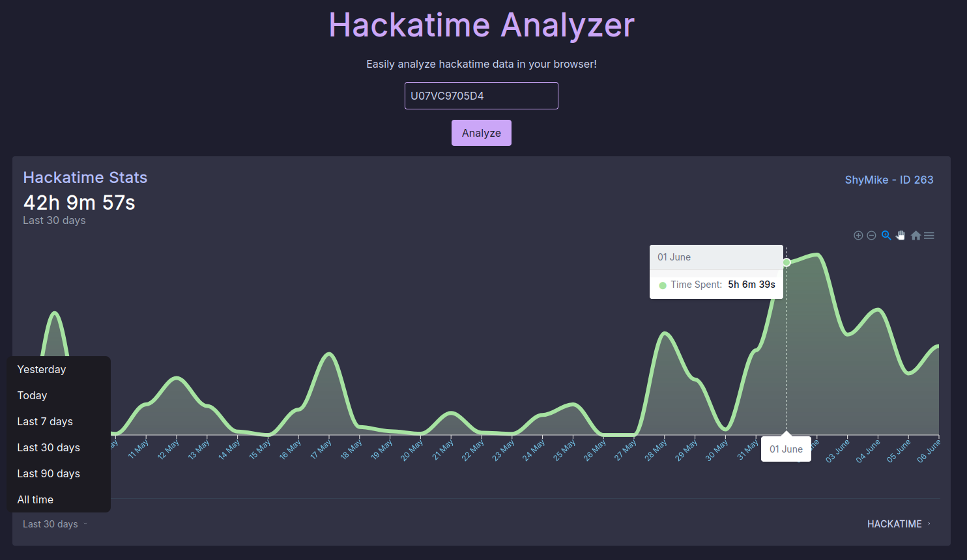Click the Time Spent 5h 6m 39s tooltip
The image size is (967, 560).
point(716,285)
